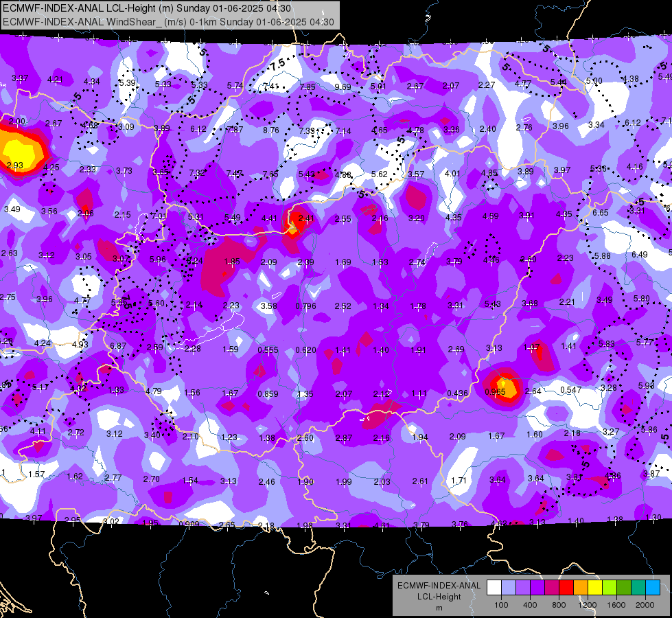Viewport: 672px width, 618px height.
Task: Click the grid value '1.07'
Action: tap(531, 347)
